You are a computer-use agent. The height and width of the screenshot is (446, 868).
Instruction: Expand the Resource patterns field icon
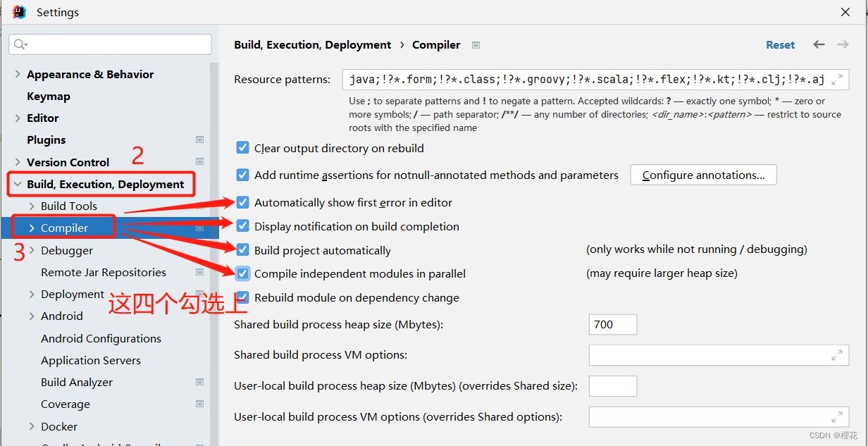click(x=836, y=80)
